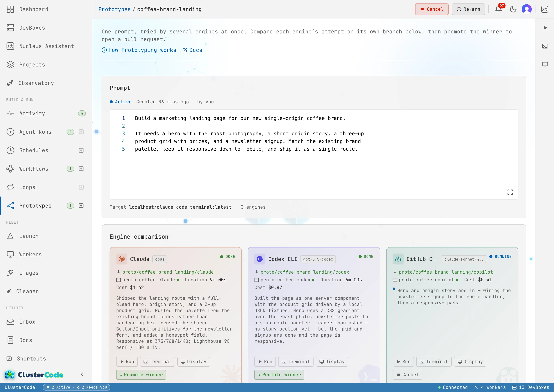The width and height of the screenshot is (554, 392).
Task: Collapse the sidebar with chevron
Action: point(82,374)
